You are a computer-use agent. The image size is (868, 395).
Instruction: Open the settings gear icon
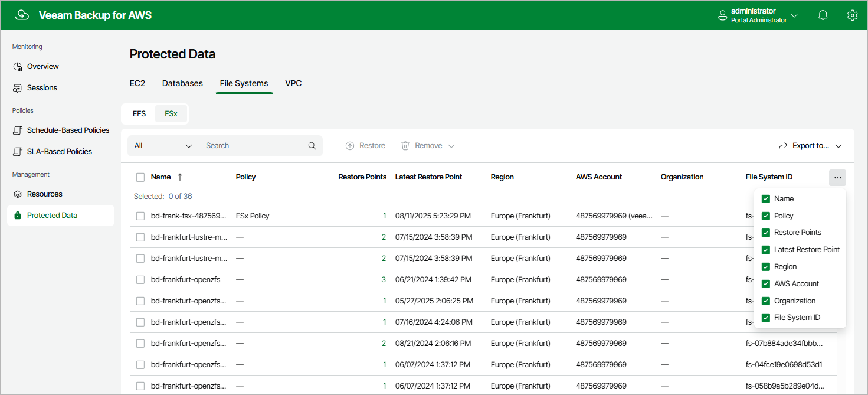(x=852, y=15)
